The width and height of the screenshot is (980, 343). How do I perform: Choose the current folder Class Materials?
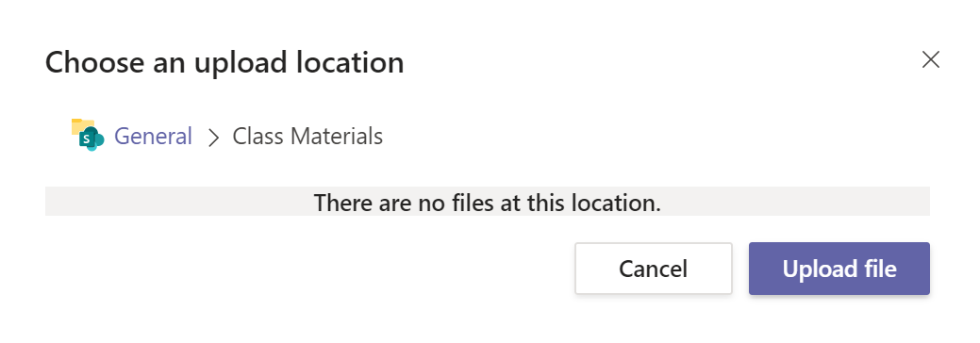click(x=307, y=137)
